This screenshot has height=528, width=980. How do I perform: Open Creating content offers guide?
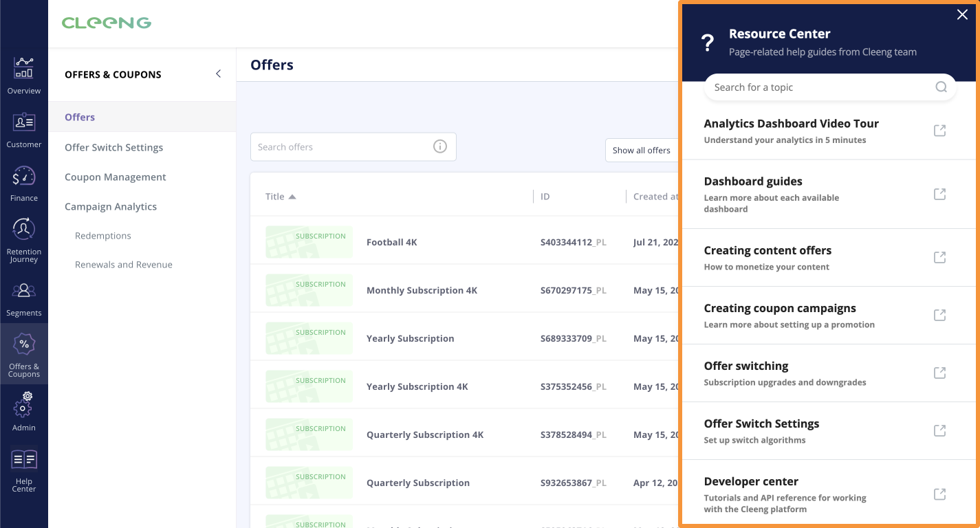(767, 250)
